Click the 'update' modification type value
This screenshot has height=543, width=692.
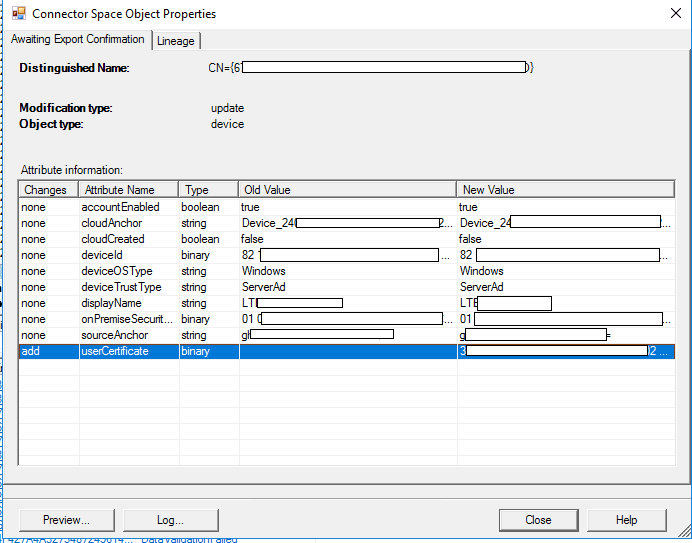[227, 108]
